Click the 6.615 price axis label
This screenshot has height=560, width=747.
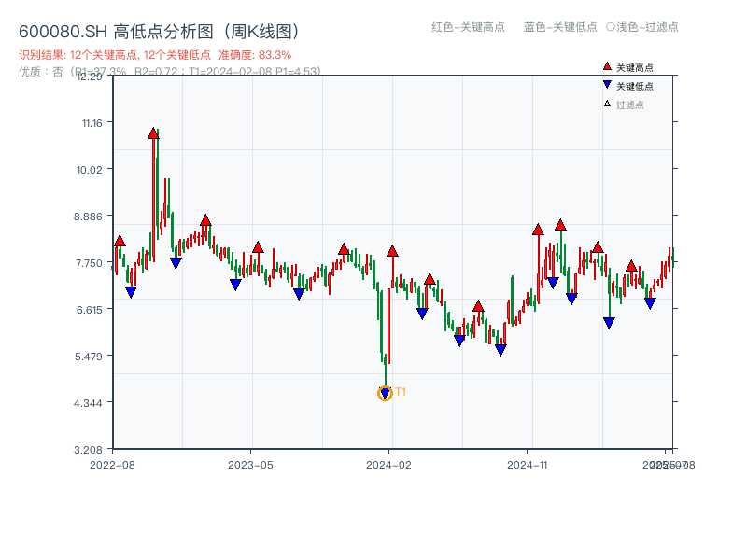90,310
